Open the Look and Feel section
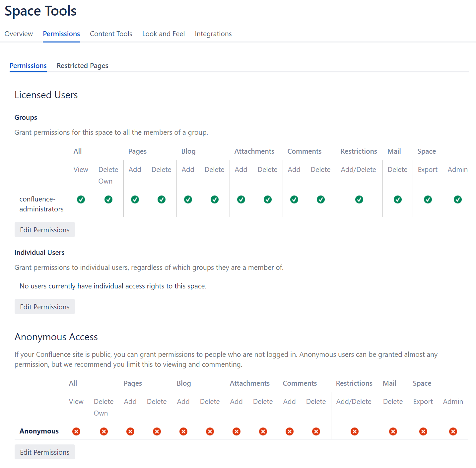This screenshot has height=468, width=476. (x=163, y=34)
